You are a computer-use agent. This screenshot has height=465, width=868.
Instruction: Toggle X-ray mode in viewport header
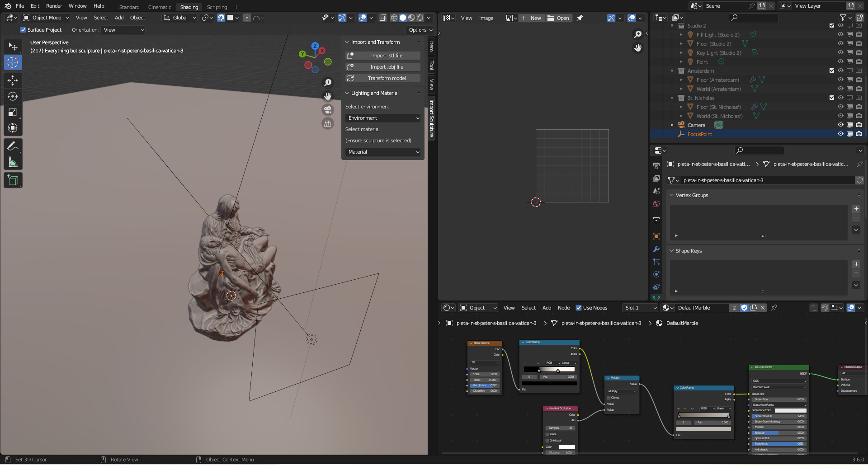(x=382, y=18)
